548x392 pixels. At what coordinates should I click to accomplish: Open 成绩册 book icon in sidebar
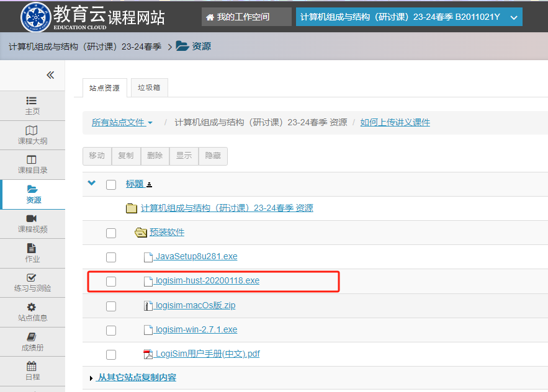pyautogui.click(x=32, y=337)
